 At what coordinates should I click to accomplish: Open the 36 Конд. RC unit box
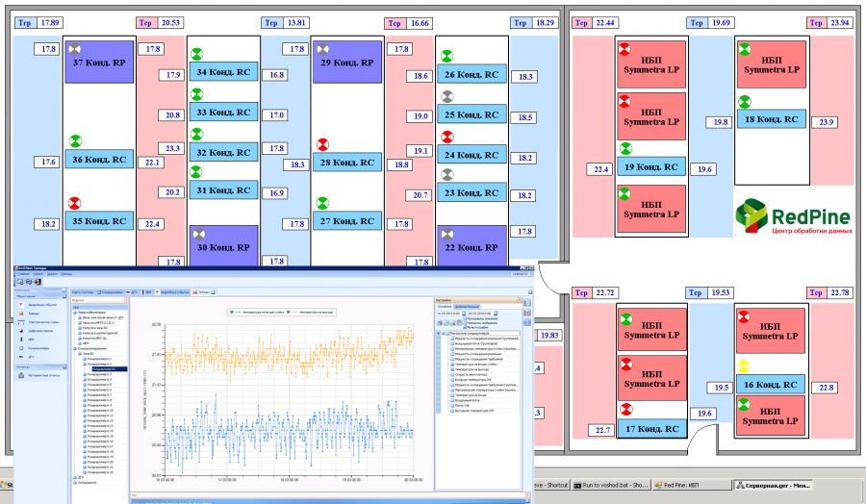[x=99, y=159]
